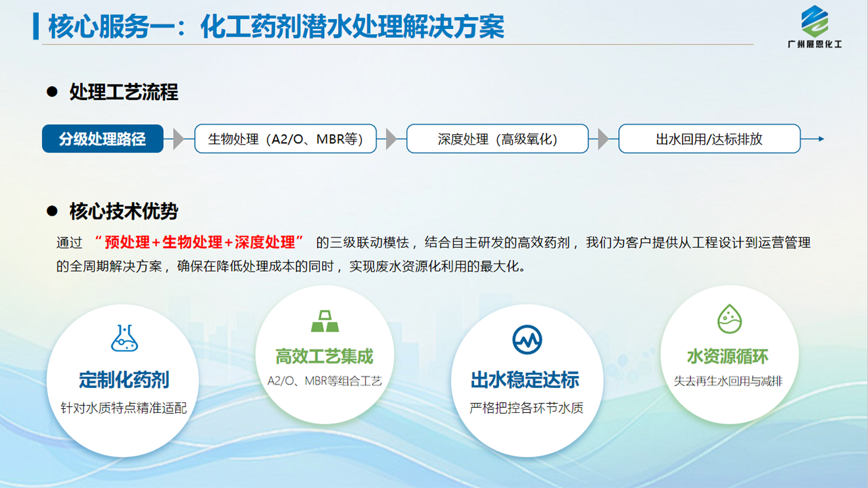The image size is (868, 488).
Task: Click the gray arrow after 分级处理路径
Action: pos(178,139)
